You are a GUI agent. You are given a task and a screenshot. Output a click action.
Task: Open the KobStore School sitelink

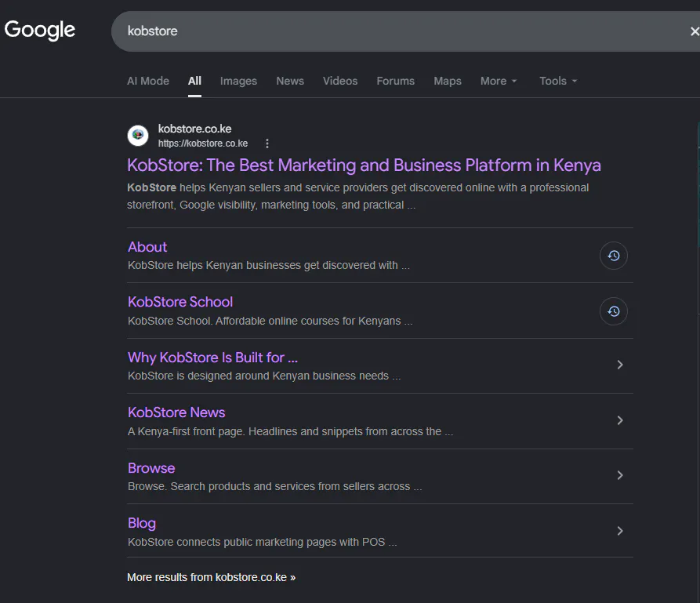180,302
